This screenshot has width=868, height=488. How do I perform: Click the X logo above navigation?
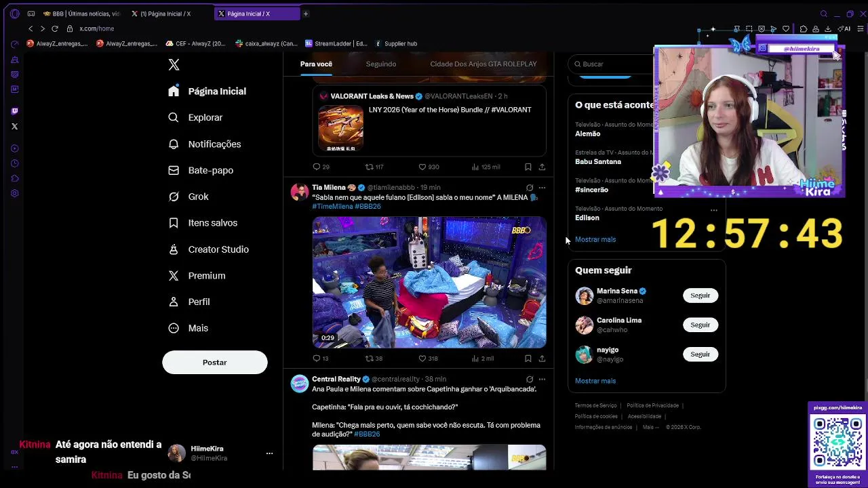coord(174,64)
